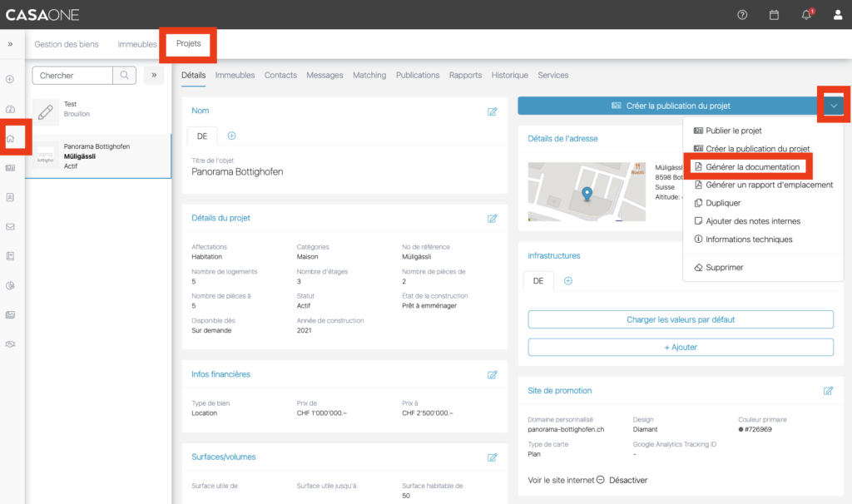
Task: Open the calendar icon in top bar
Action: pos(774,15)
